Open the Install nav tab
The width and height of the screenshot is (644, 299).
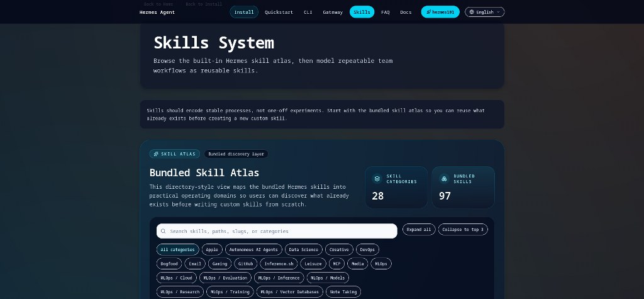point(244,12)
